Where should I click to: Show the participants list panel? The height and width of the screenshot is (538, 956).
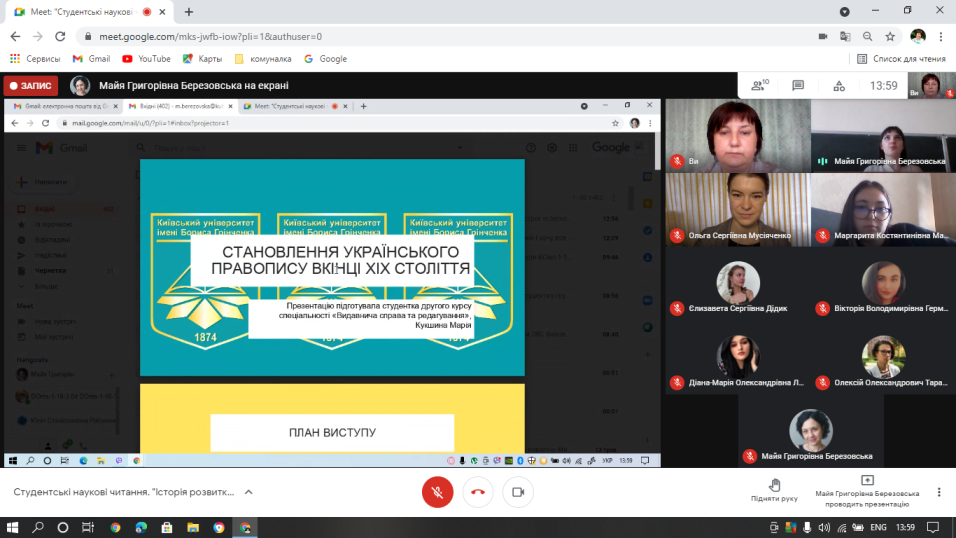[x=759, y=86]
